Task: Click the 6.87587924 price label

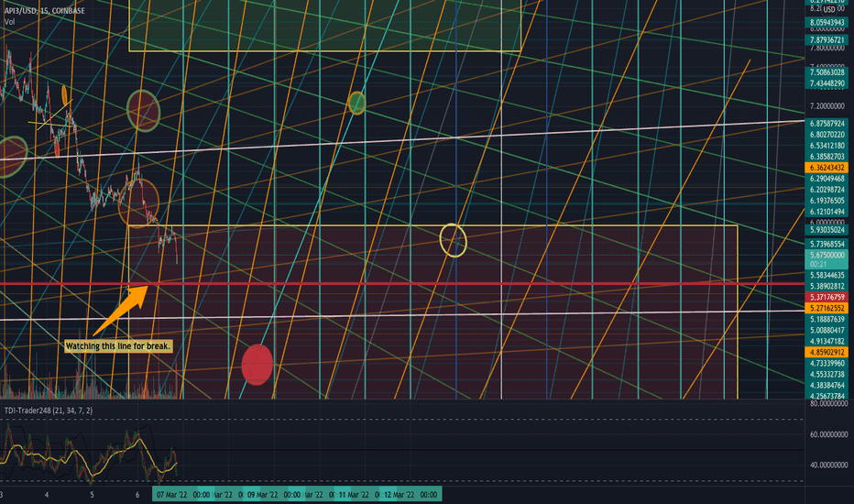Action: click(x=827, y=124)
